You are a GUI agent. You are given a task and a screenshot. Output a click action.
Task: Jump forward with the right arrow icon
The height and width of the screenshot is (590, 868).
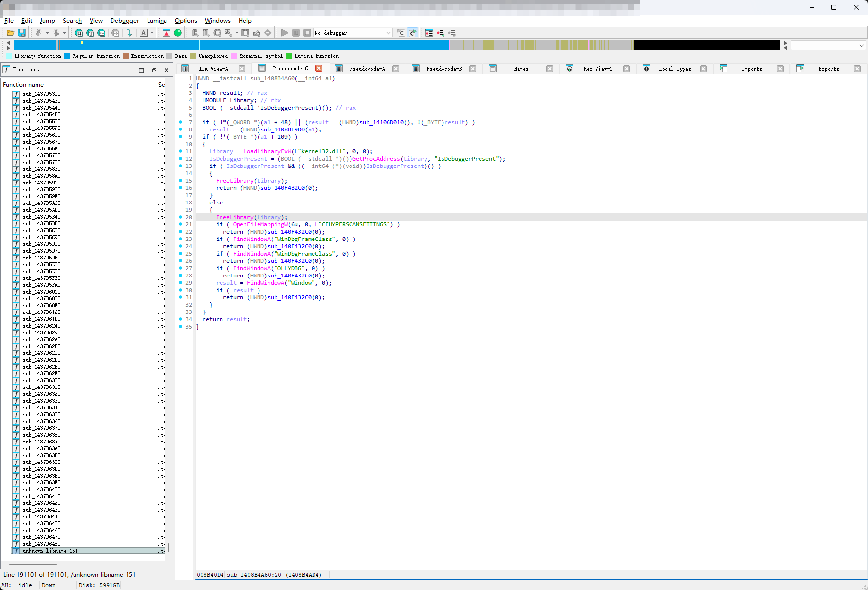[x=56, y=33]
